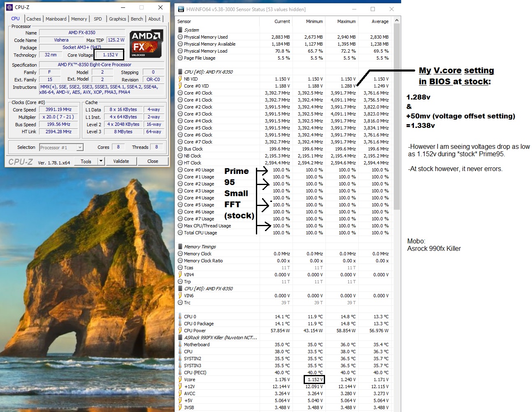Click the Tools button in CPU-Z

click(x=86, y=161)
